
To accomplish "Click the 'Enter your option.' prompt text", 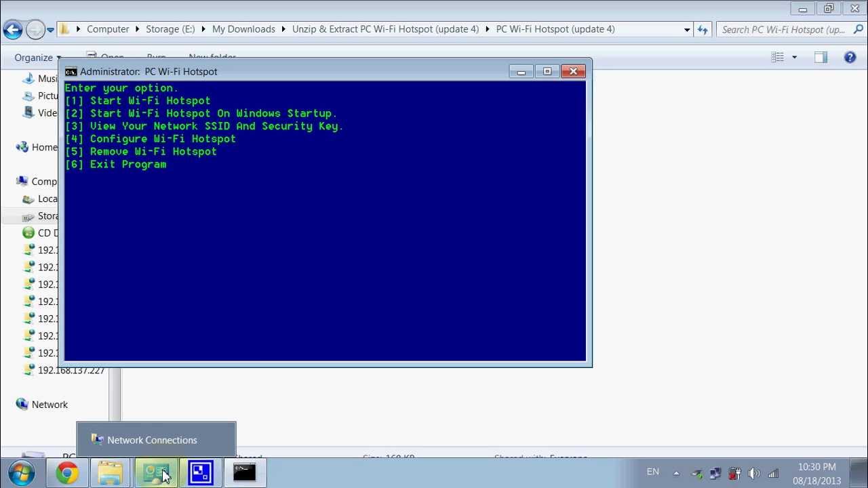I will (x=121, y=88).
